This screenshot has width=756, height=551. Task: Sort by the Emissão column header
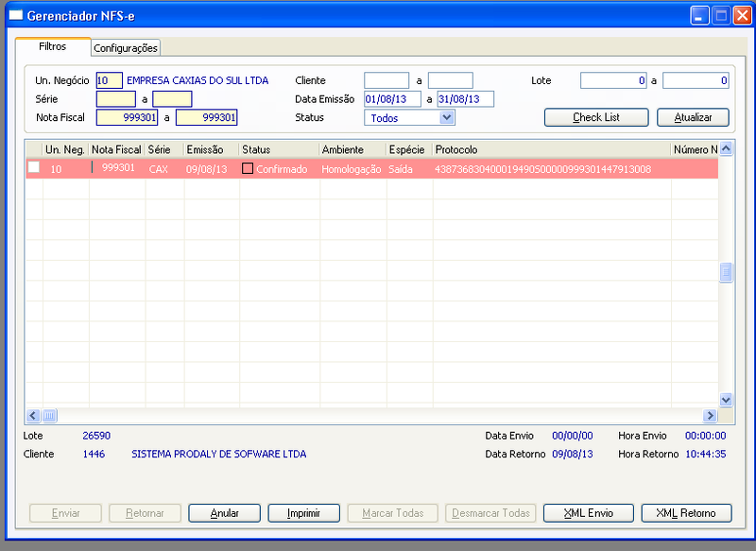(211, 149)
